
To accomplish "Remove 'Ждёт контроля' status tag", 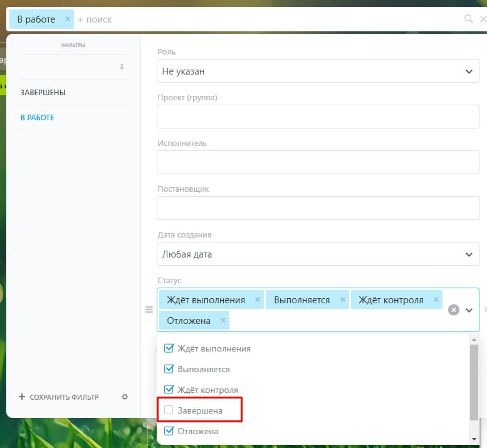I will 436,300.
